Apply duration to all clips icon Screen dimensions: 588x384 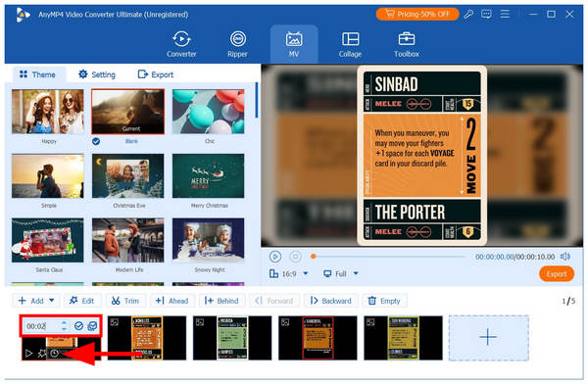pos(92,326)
